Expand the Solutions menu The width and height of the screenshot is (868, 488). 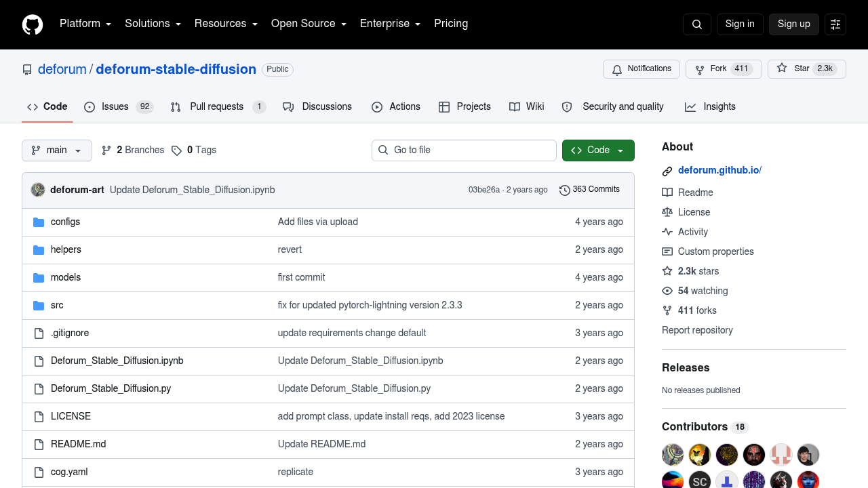[x=153, y=24]
